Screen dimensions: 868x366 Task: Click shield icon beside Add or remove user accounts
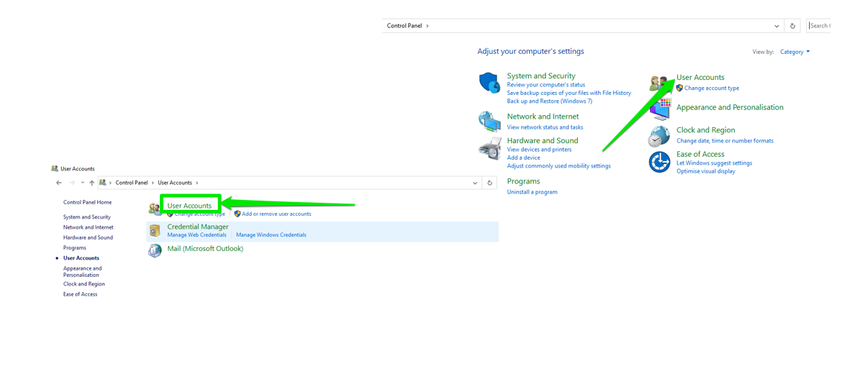pyautogui.click(x=237, y=214)
